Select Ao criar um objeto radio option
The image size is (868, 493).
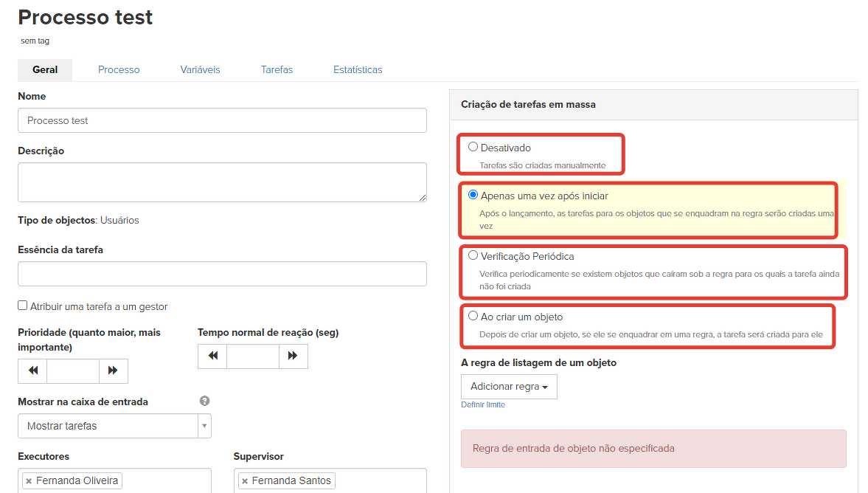473,316
